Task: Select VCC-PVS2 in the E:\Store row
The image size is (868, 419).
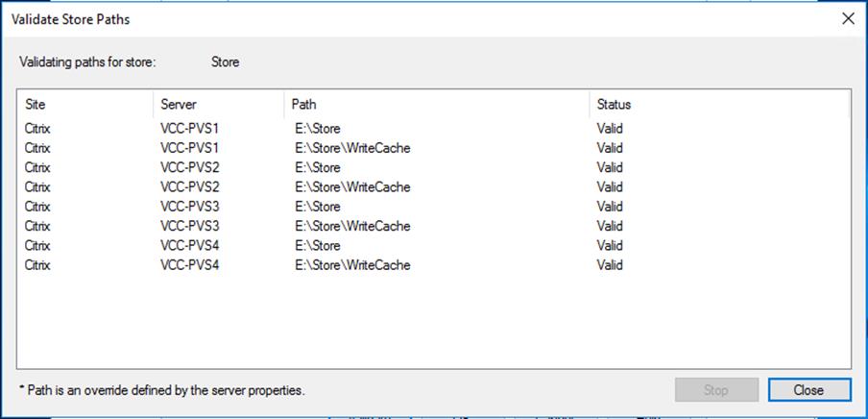Action: click(190, 167)
